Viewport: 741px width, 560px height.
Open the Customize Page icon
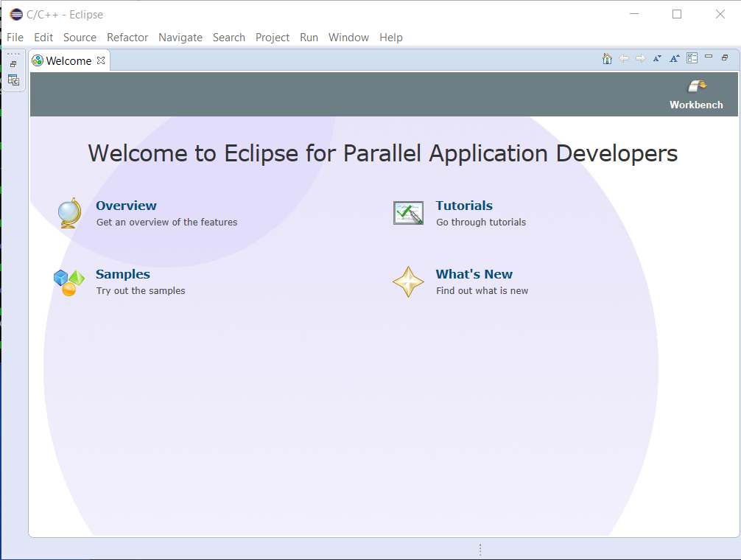(692, 57)
